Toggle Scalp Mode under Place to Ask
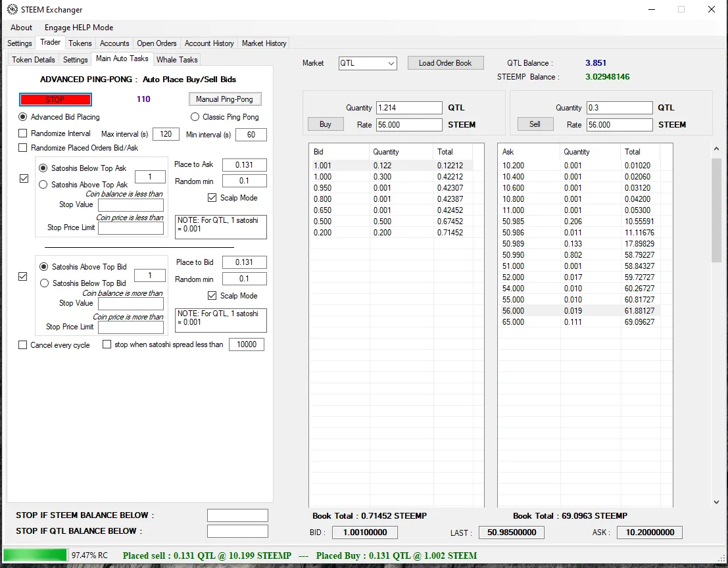Viewport: 728px width, 568px height. (212, 198)
